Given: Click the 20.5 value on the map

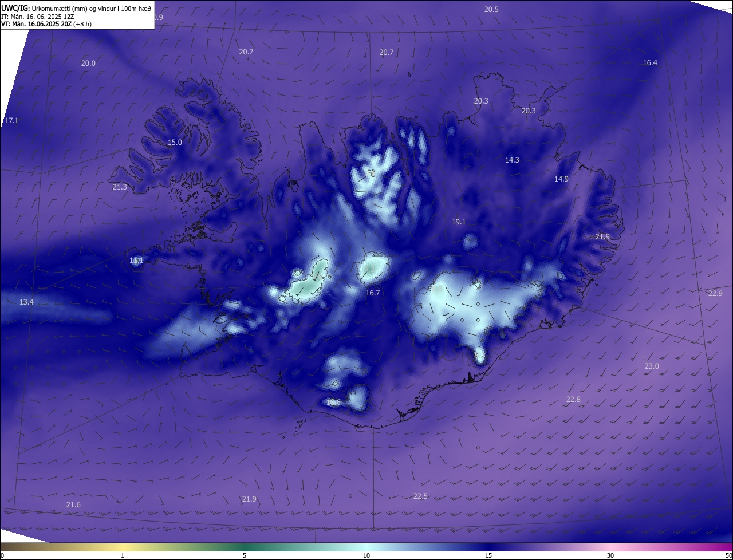Looking at the screenshot, I should 491,9.
